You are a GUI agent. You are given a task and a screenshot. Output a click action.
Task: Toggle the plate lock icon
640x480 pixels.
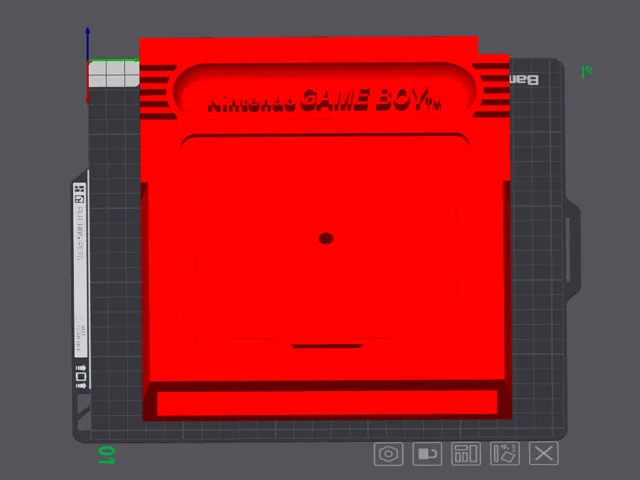(427, 453)
